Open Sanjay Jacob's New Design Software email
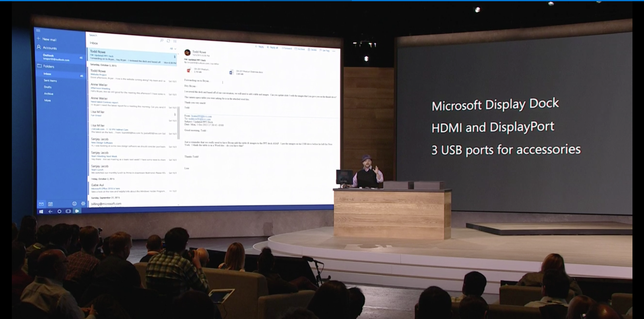This screenshot has height=319, width=644. (133, 143)
